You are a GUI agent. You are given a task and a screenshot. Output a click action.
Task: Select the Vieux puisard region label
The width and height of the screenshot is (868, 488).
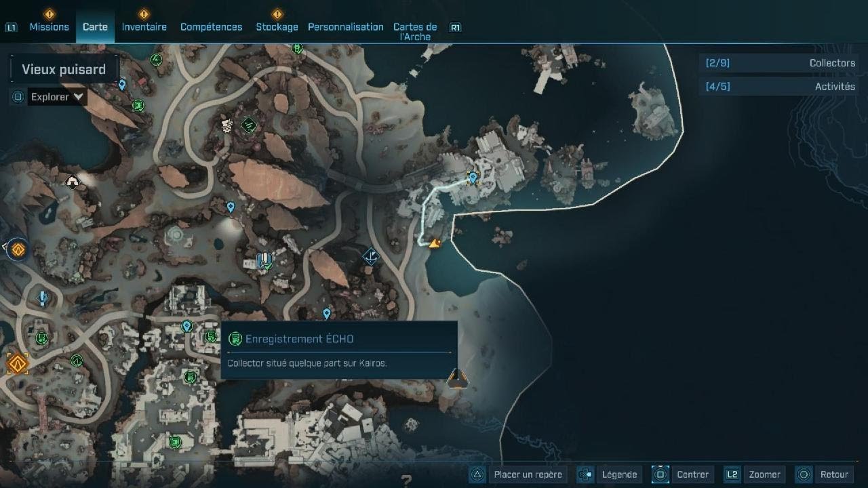click(x=64, y=69)
